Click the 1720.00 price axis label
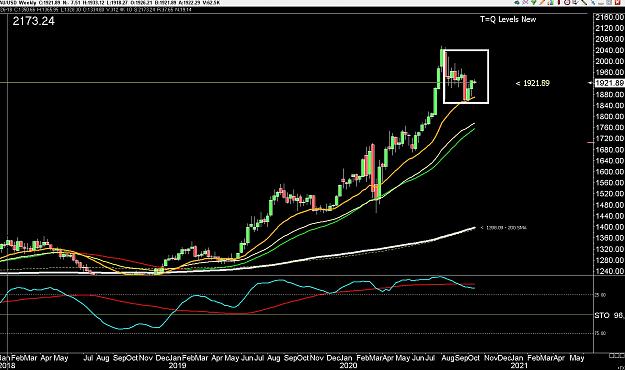625x370 pixels. coord(609,139)
